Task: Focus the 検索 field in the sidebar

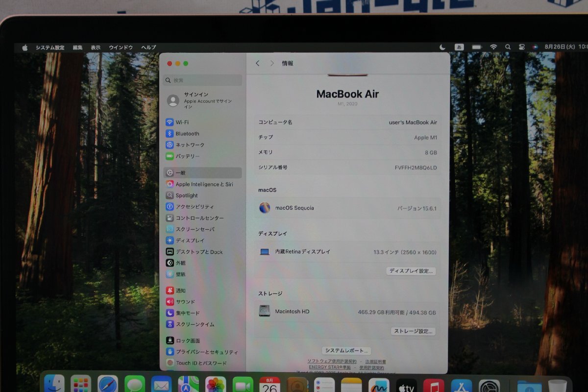Action: point(203,80)
